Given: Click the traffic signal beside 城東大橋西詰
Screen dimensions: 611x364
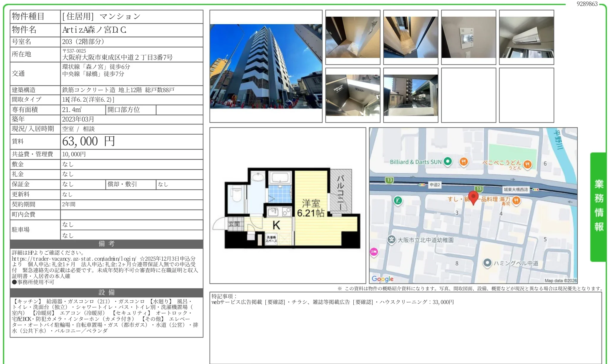Looking at the screenshot, I should [x=536, y=189].
